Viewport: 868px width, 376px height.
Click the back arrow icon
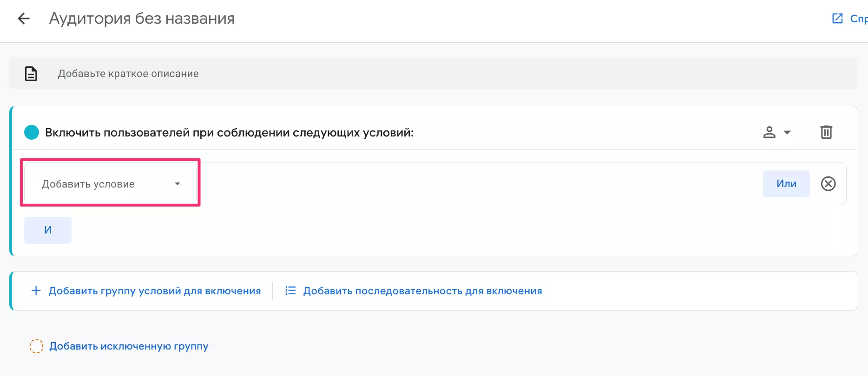click(23, 19)
